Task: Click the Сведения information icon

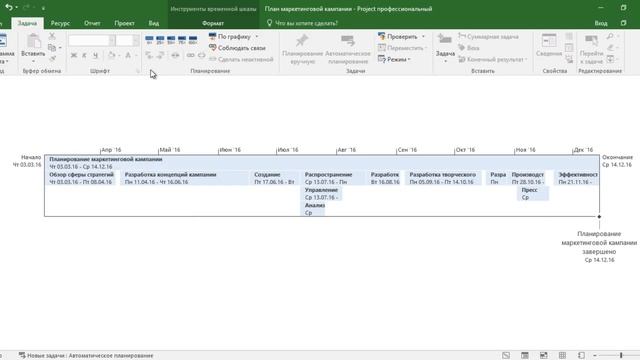Action: tap(549, 41)
